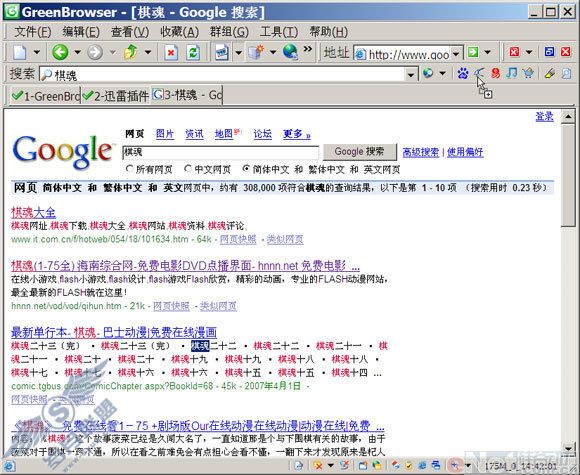
Task: Open the 地图 search category link
Action: (x=224, y=134)
